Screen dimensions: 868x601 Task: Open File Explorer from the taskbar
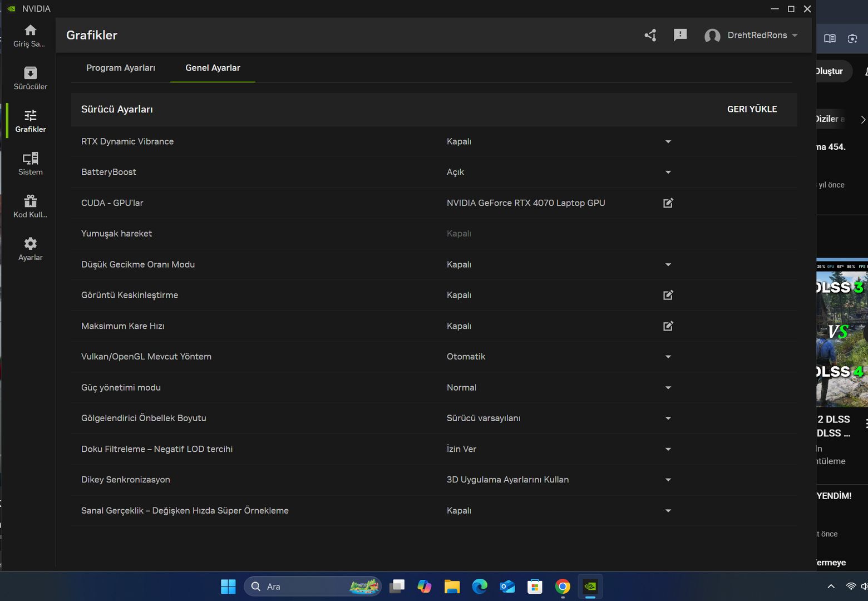pos(452,587)
